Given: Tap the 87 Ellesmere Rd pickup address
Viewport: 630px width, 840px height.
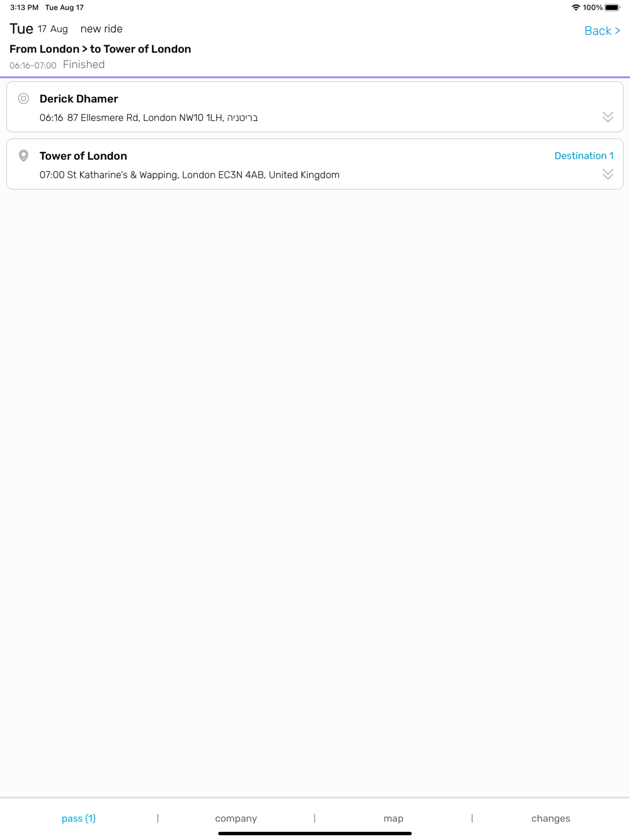Looking at the screenshot, I should [x=163, y=118].
